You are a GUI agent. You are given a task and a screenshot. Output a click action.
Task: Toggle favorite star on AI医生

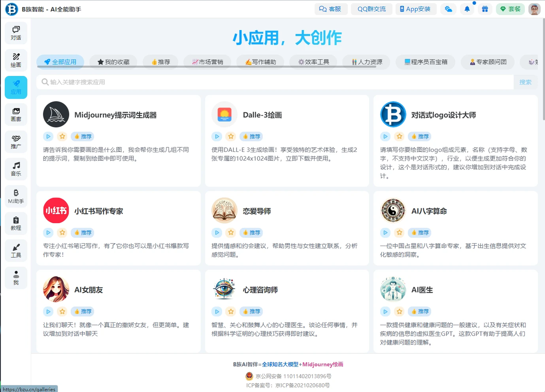(x=399, y=311)
